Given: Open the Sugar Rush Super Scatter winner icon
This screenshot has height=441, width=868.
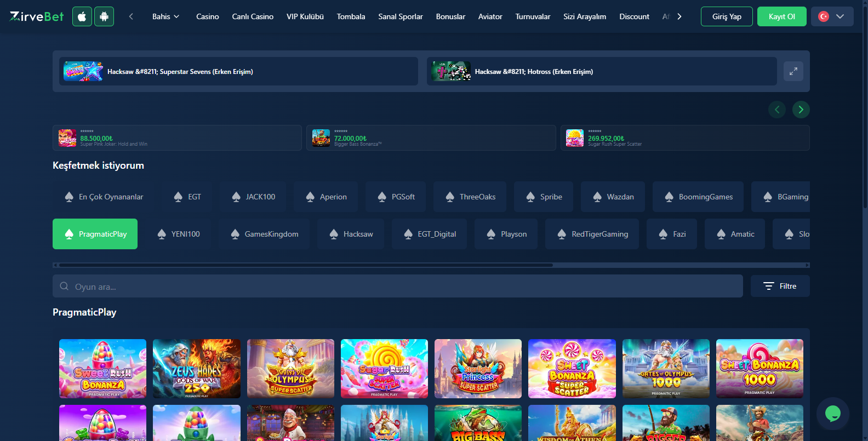Looking at the screenshot, I should tap(575, 138).
